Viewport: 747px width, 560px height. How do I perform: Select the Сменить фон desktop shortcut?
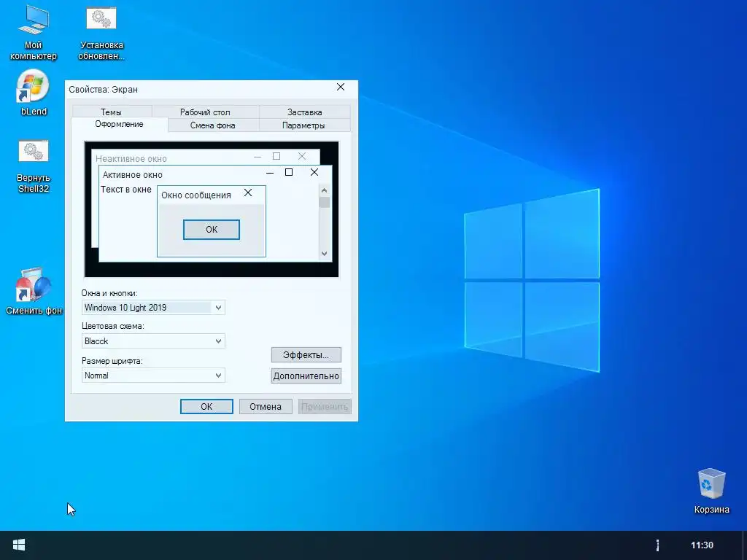34,291
